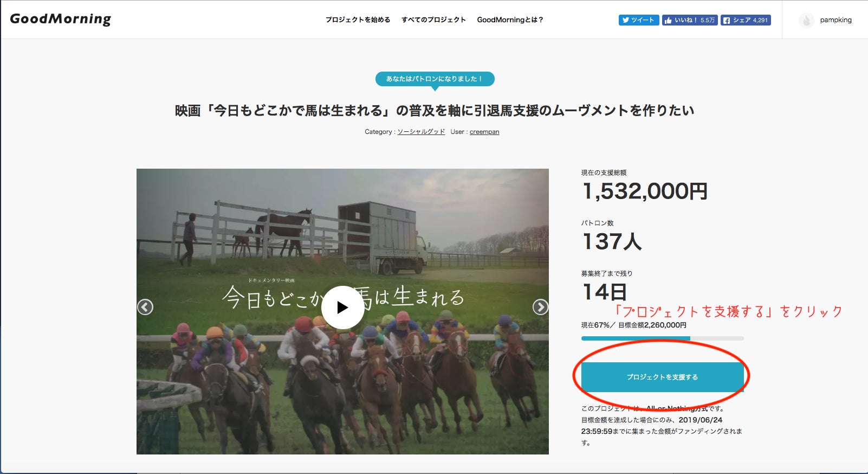Click the user avatar icon beside pampking
This screenshot has height=474, width=868.
[x=806, y=20]
